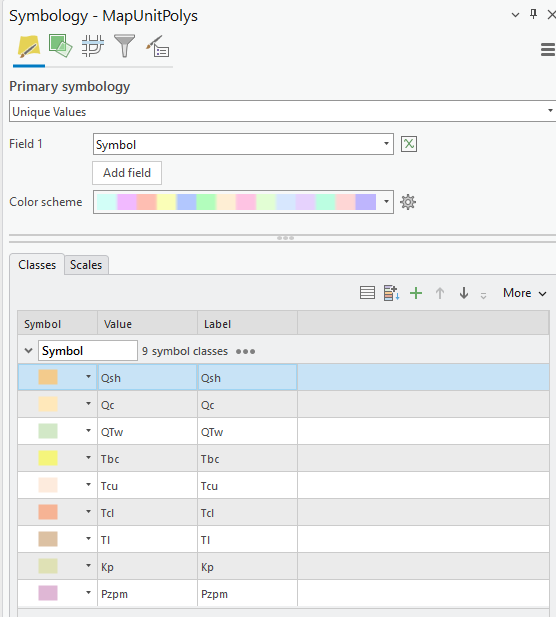Toggle Auto Hide pin for Symbology pane
The width and height of the screenshot is (556, 617).
(x=534, y=15)
